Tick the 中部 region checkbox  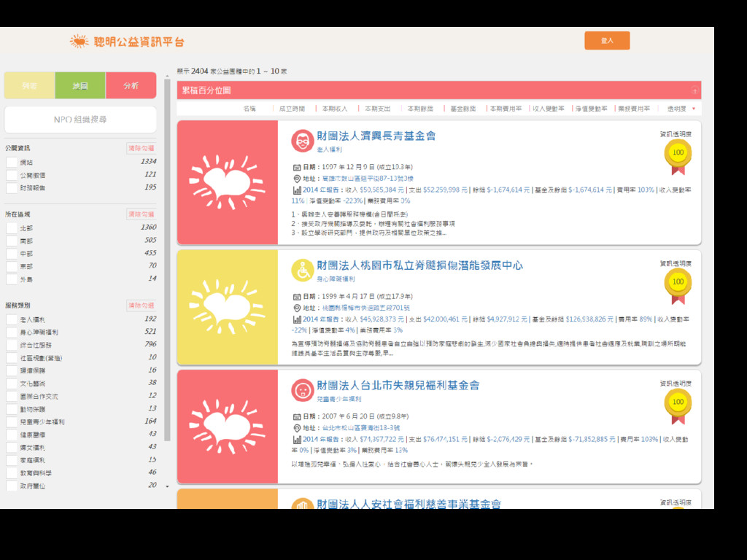pyautogui.click(x=12, y=254)
